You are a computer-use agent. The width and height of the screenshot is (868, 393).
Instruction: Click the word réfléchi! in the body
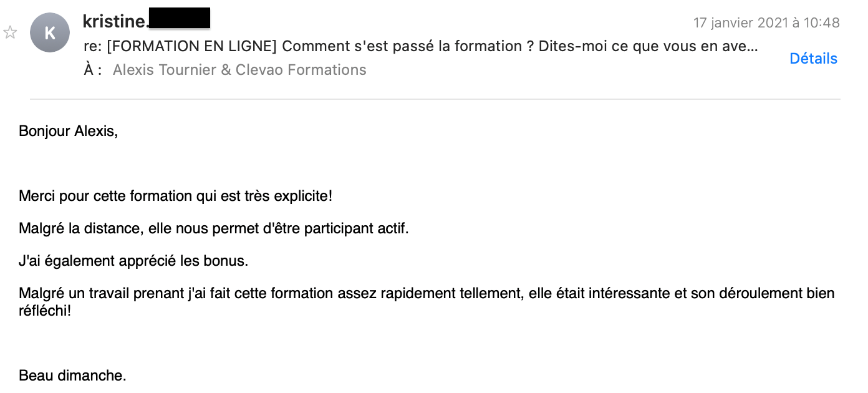[45, 309]
